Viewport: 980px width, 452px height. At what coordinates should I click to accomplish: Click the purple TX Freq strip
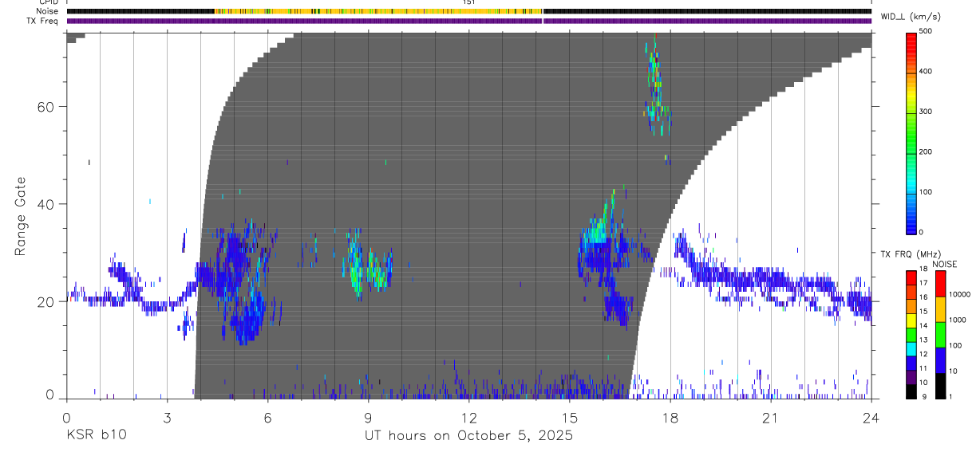(x=468, y=21)
